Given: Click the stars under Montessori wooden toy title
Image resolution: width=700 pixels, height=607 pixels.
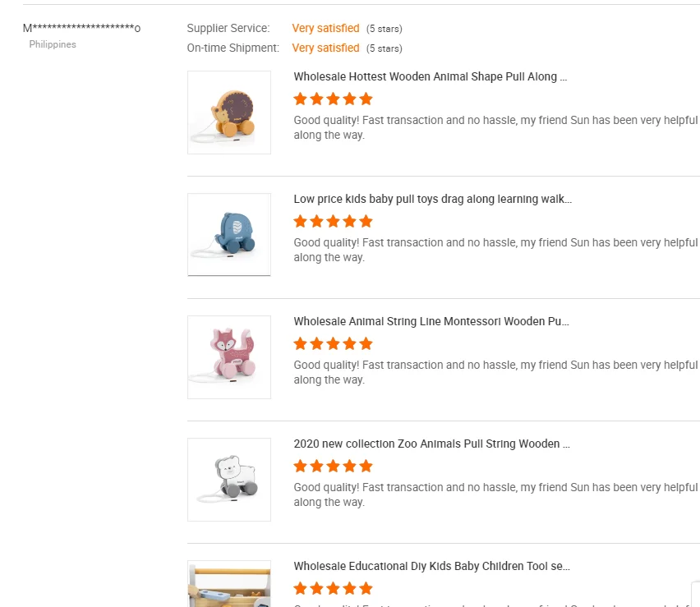Looking at the screenshot, I should click(x=333, y=344).
